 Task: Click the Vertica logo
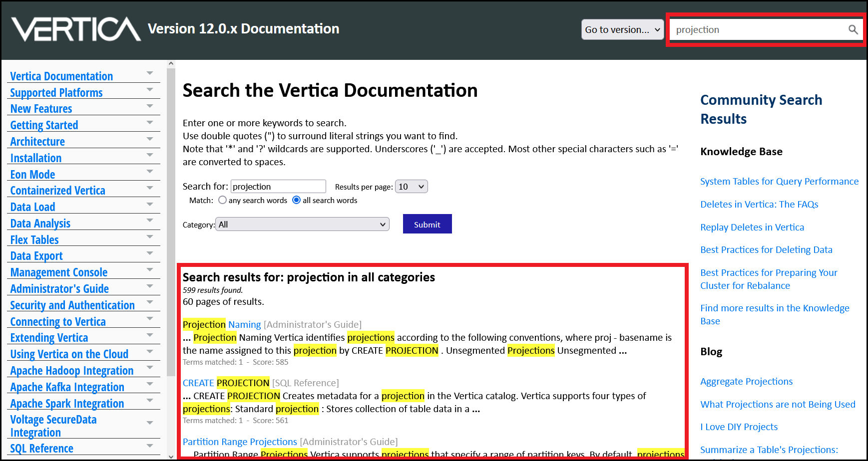coord(76,29)
